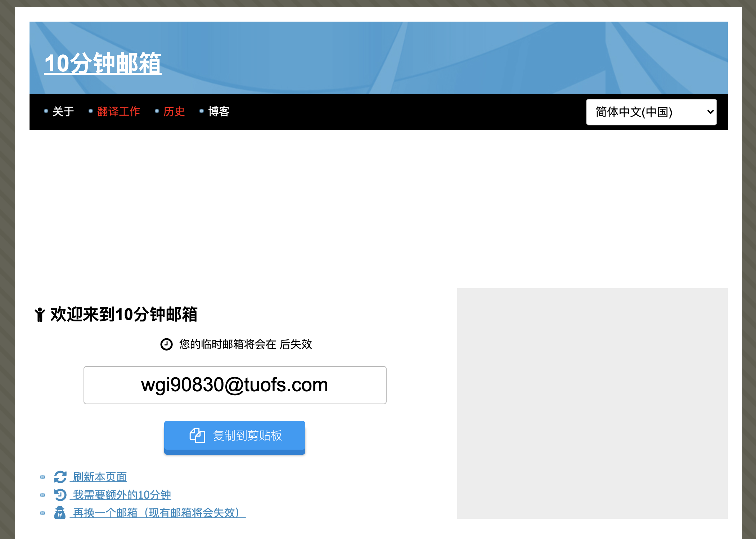Viewport: 756px width, 539px height.
Task: Click the person icon beside welcome heading
Action: [40, 315]
